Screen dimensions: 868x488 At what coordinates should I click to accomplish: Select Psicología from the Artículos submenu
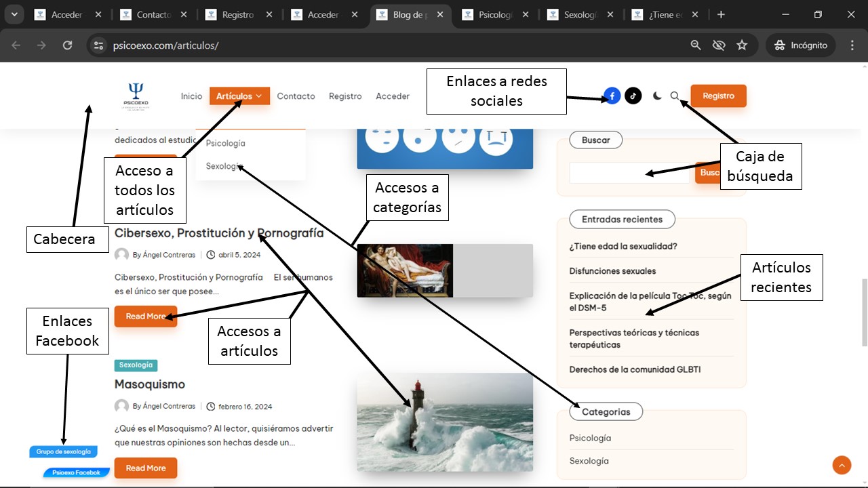(226, 144)
